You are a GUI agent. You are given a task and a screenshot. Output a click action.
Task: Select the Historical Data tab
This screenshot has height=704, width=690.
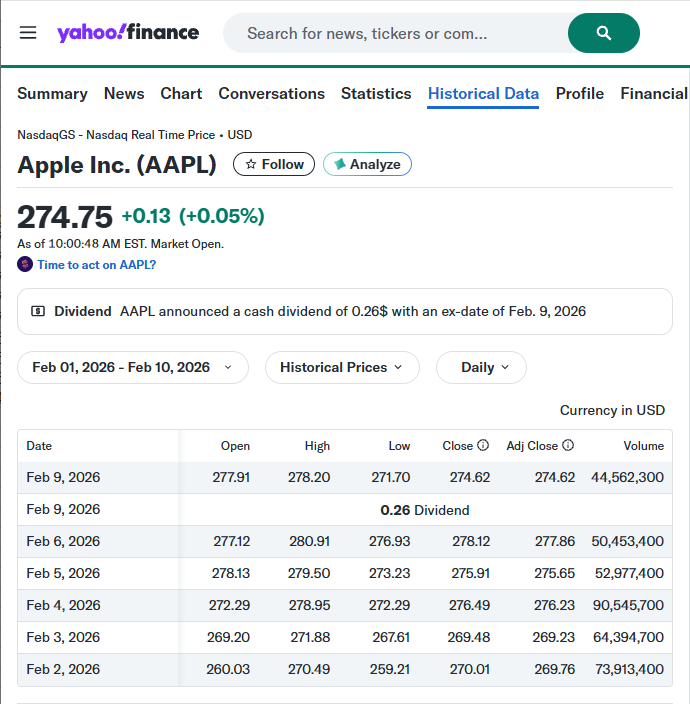(483, 93)
